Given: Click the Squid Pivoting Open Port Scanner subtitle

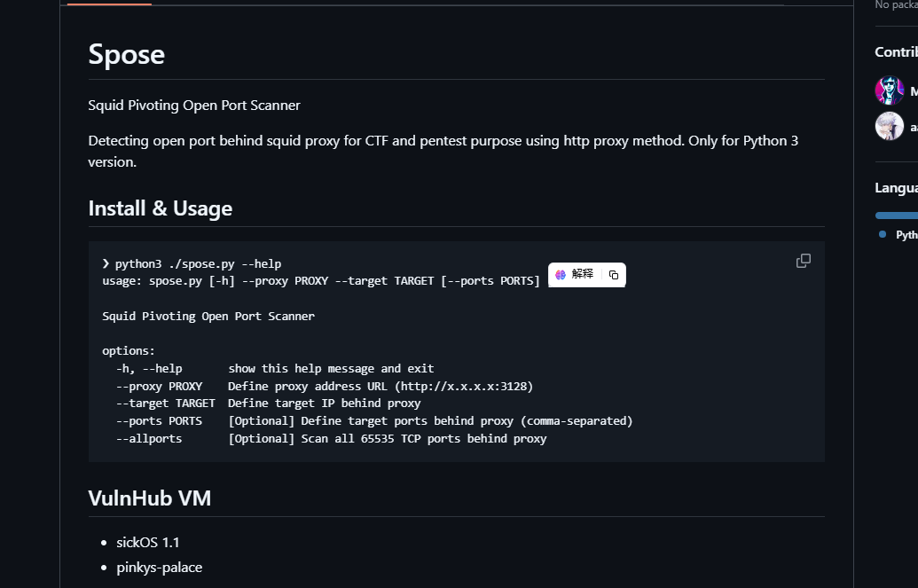Looking at the screenshot, I should (x=194, y=106).
